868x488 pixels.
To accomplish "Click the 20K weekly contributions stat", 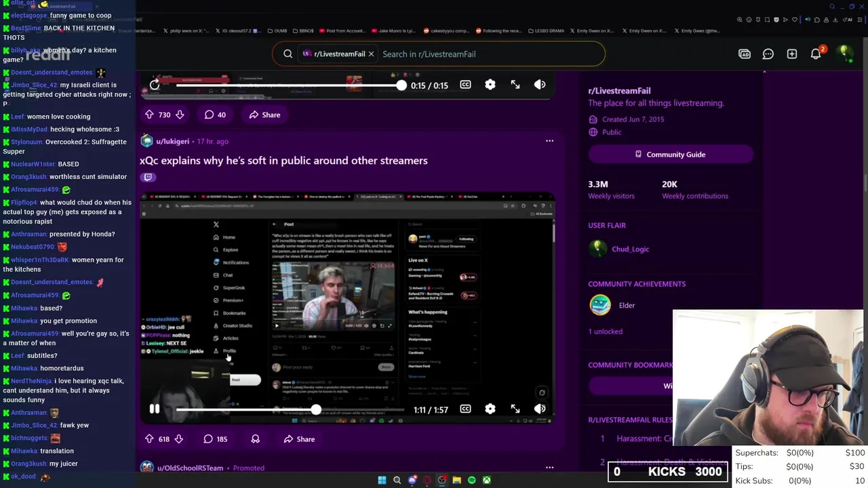I will pyautogui.click(x=695, y=189).
